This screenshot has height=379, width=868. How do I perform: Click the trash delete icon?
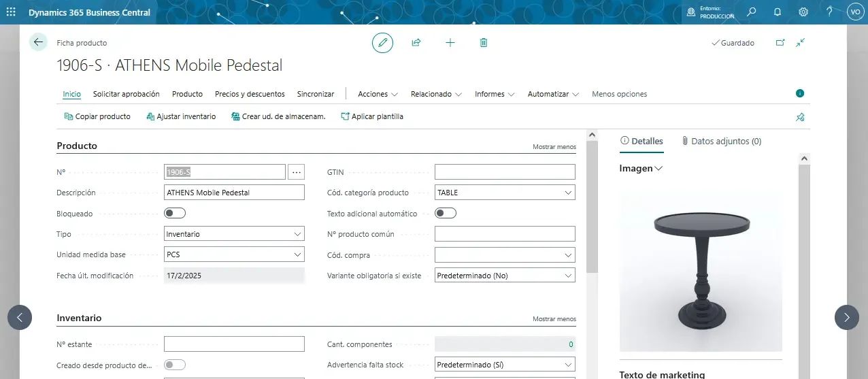(484, 43)
